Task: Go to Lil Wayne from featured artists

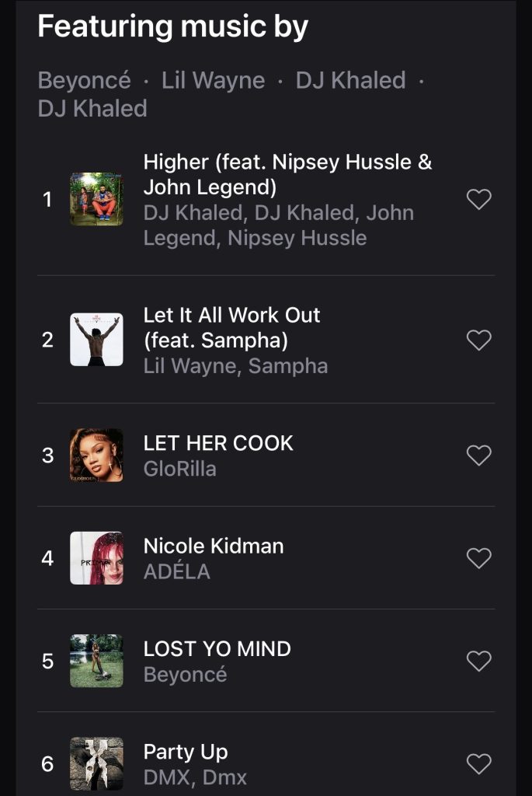Action: (213, 80)
